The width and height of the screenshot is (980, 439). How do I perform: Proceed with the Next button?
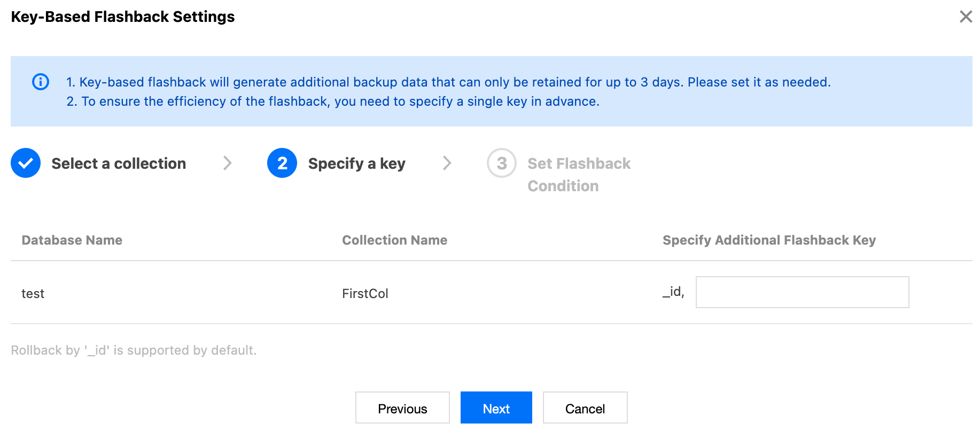(x=496, y=408)
